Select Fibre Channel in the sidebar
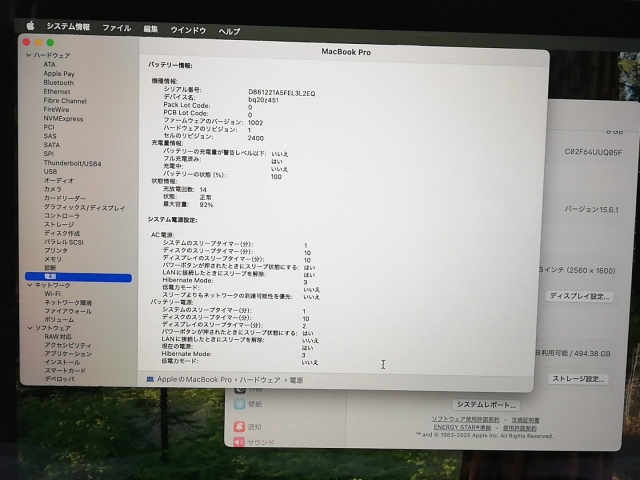 coord(65,100)
